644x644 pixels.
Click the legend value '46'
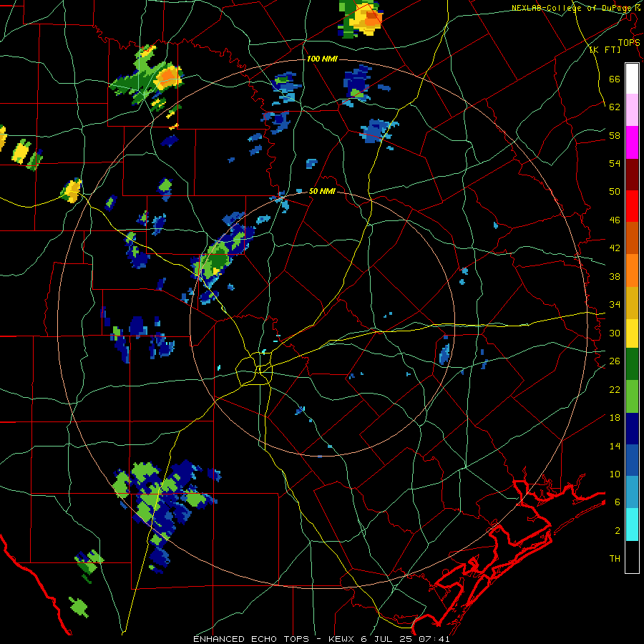click(x=615, y=220)
